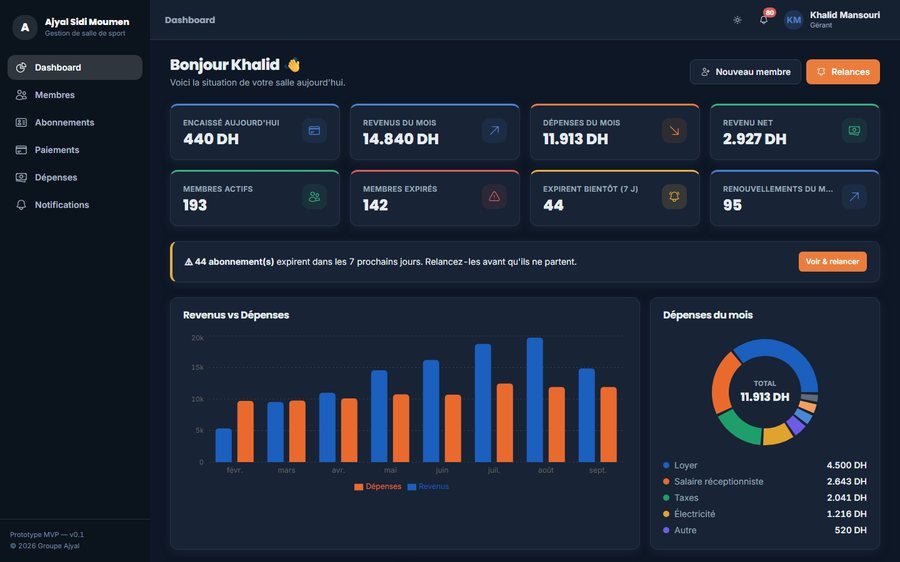
Task: Click the Voir & relancer button
Action: 832,262
